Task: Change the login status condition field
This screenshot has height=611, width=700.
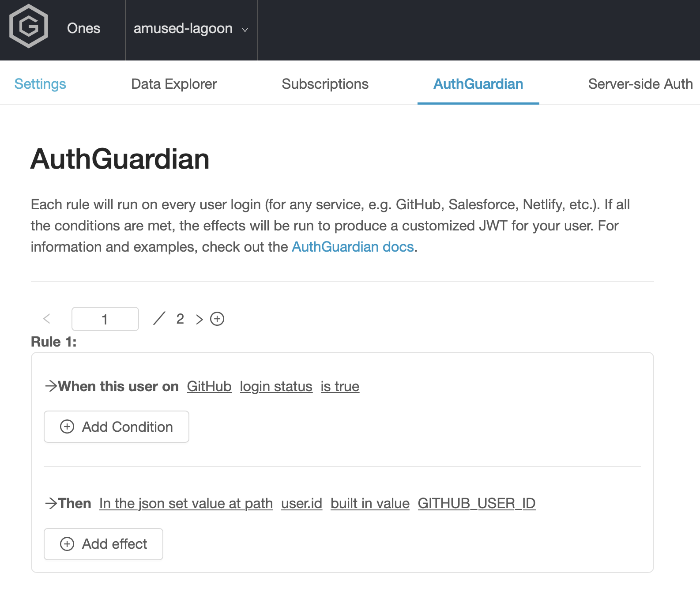Action: pyautogui.click(x=276, y=386)
